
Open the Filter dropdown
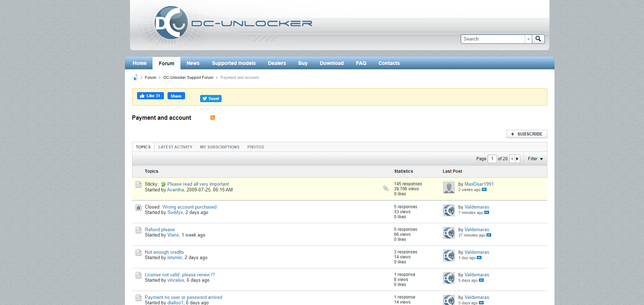tap(535, 159)
